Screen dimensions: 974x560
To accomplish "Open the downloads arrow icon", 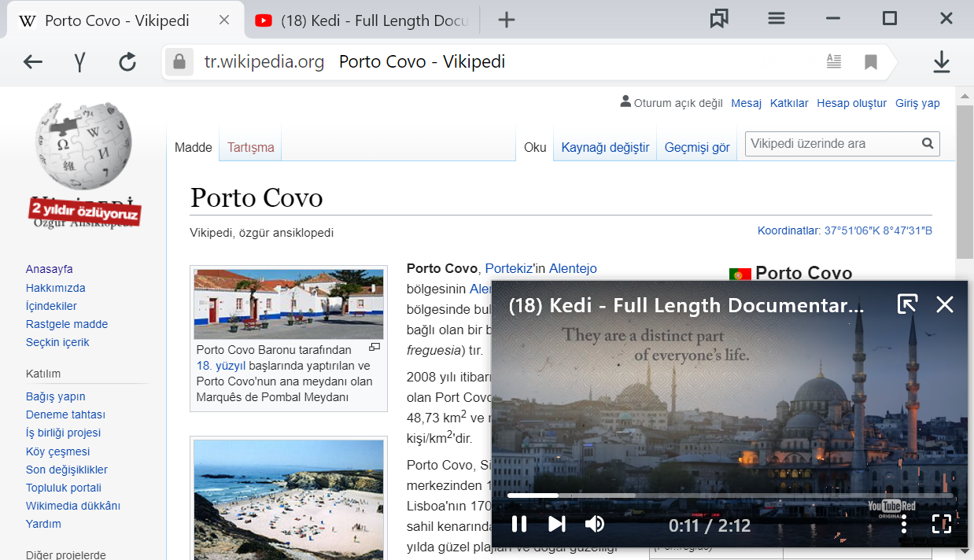I will click(942, 62).
